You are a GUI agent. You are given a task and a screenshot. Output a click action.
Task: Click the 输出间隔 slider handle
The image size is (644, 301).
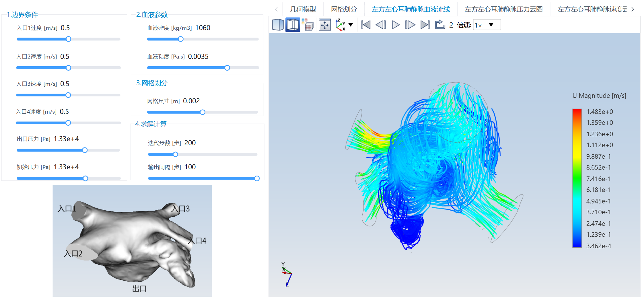pyautogui.click(x=257, y=178)
